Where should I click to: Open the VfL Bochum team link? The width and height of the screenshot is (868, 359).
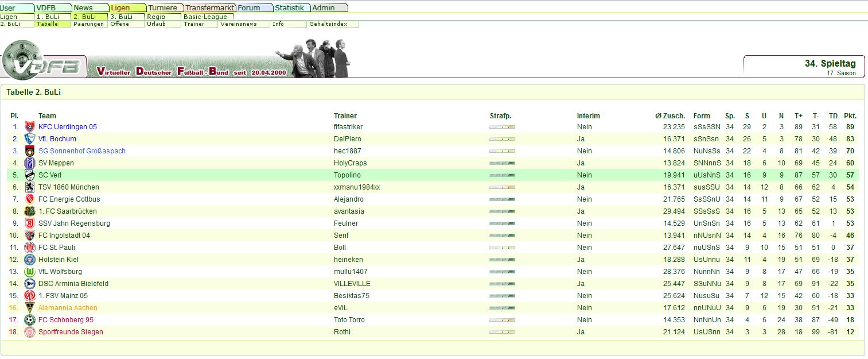point(57,139)
